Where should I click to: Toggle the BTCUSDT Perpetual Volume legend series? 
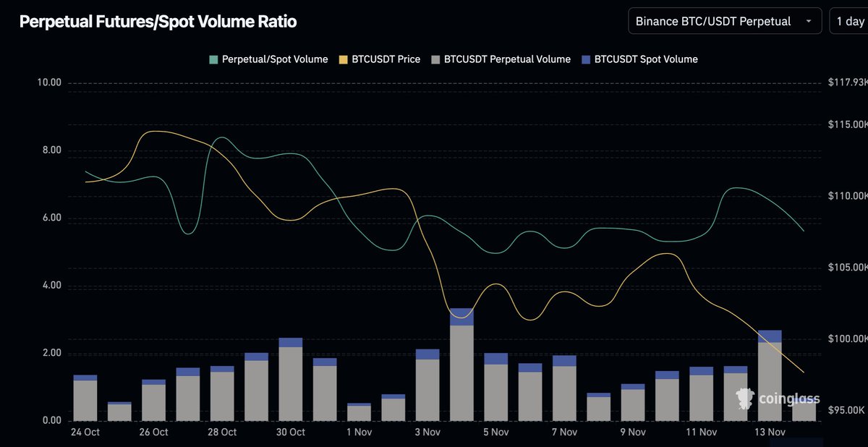pos(500,59)
